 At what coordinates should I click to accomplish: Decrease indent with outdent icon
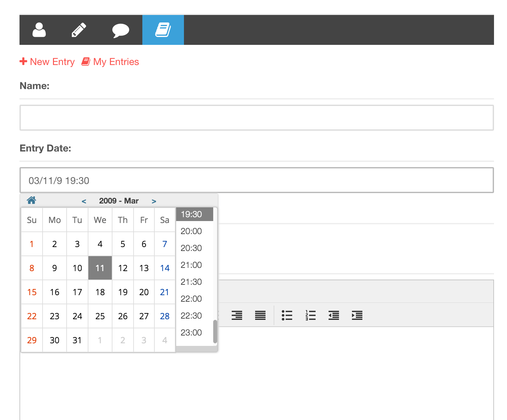pyautogui.click(x=333, y=315)
